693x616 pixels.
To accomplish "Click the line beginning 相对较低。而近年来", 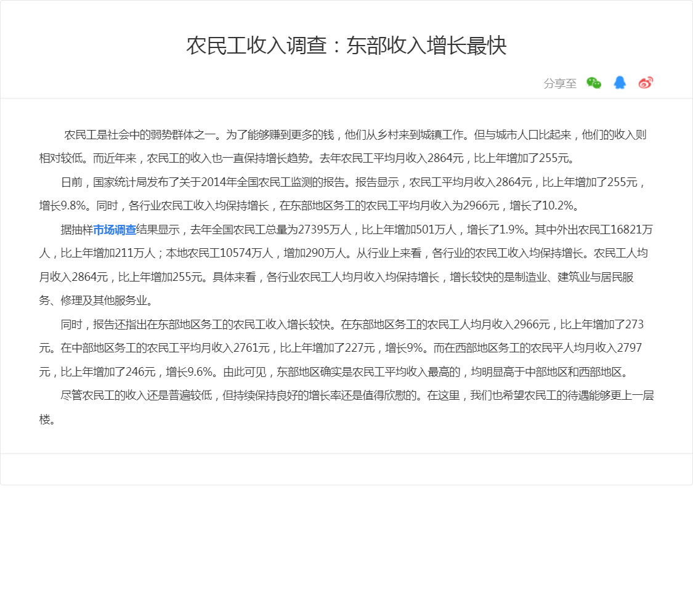I will click(x=307, y=158).
